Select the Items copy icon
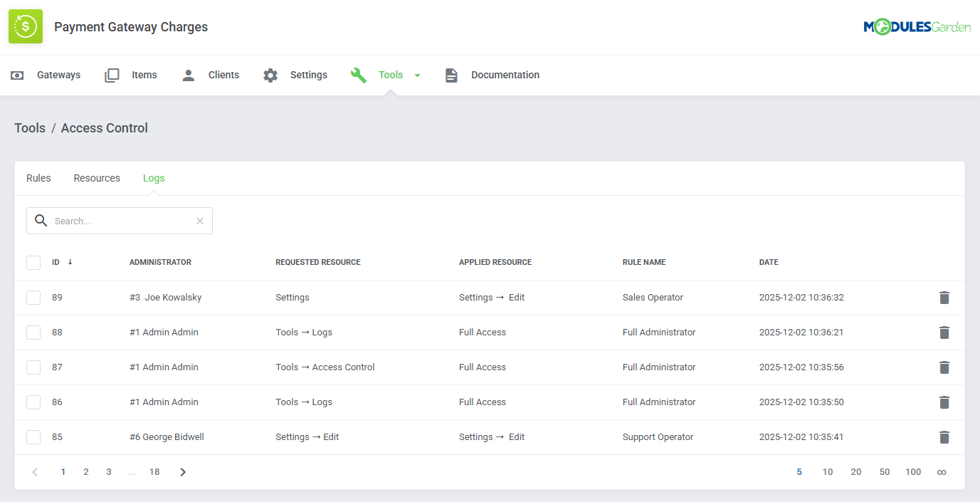 (112, 75)
